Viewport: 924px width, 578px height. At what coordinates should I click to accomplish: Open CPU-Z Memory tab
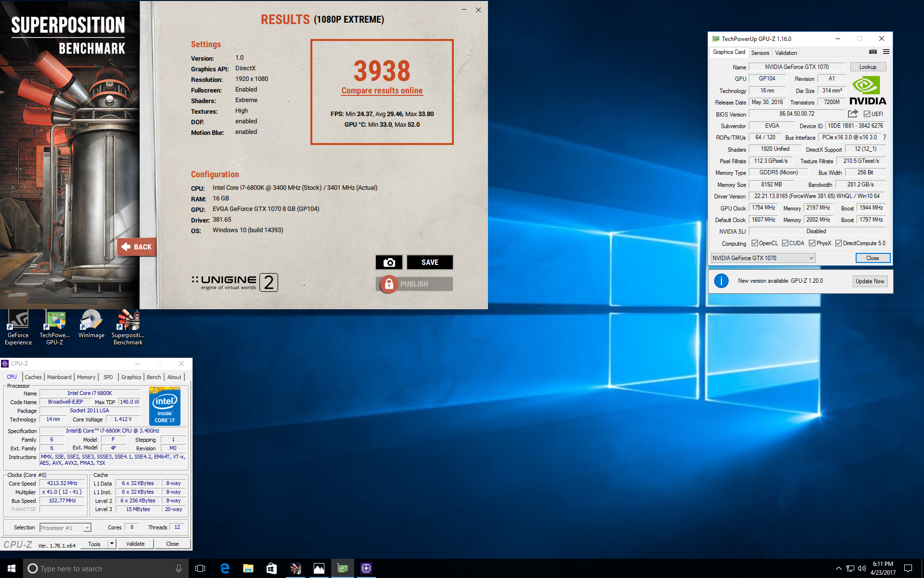tap(86, 377)
